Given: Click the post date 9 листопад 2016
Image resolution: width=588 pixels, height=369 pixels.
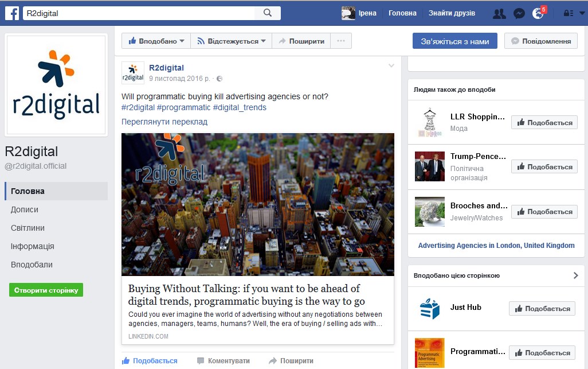Looking at the screenshot, I should 179,79.
